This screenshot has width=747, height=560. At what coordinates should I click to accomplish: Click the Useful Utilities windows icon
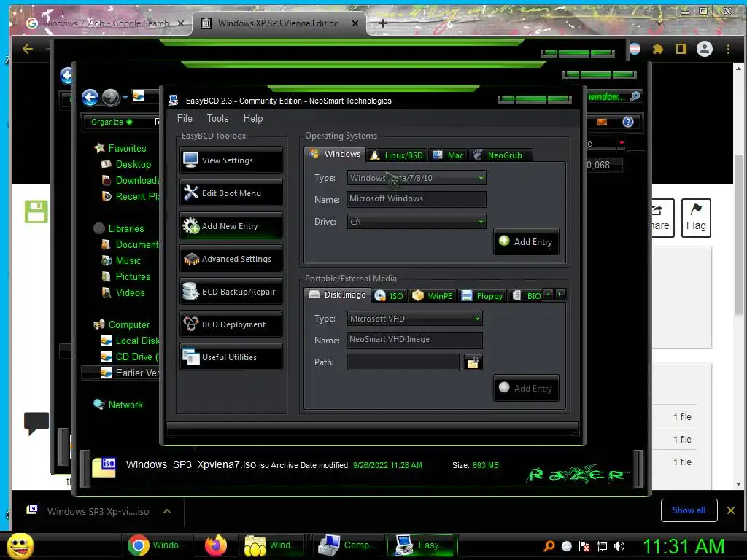pyautogui.click(x=191, y=357)
